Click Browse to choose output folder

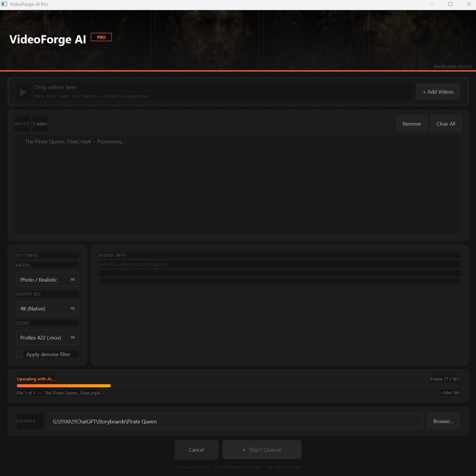coord(443,421)
